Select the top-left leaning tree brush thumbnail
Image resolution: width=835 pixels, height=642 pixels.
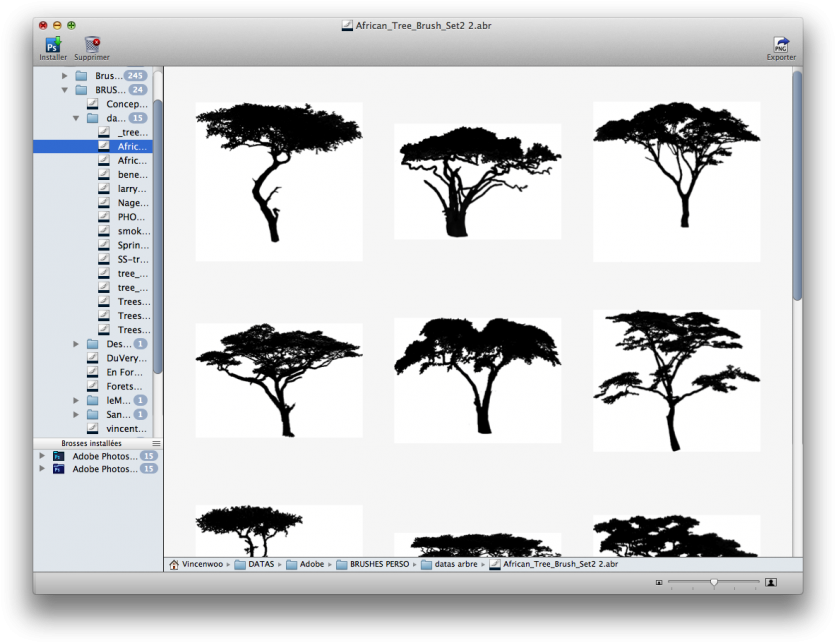tap(278, 181)
